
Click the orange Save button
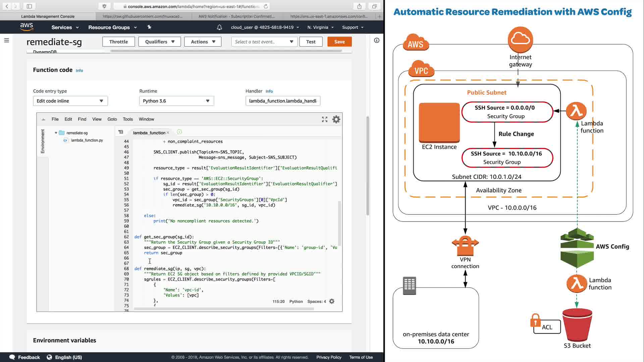coord(339,42)
